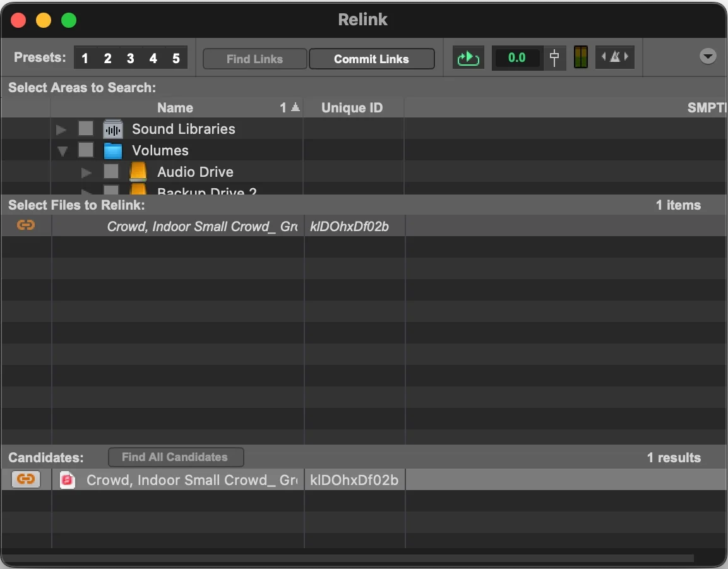728x569 pixels.
Task: Click the link icon in Select Files to Relink
Action: [x=26, y=225]
